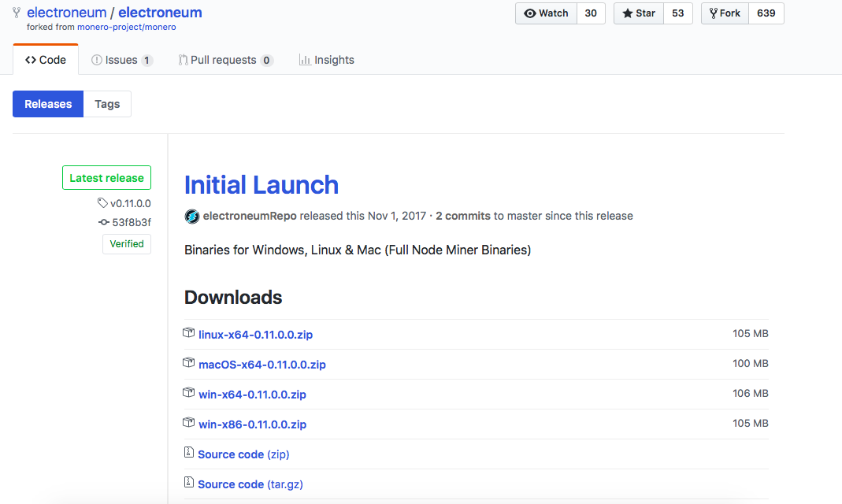The image size is (842, 504).
Task: Click the Watch button
Action: [x=546, y=13]
